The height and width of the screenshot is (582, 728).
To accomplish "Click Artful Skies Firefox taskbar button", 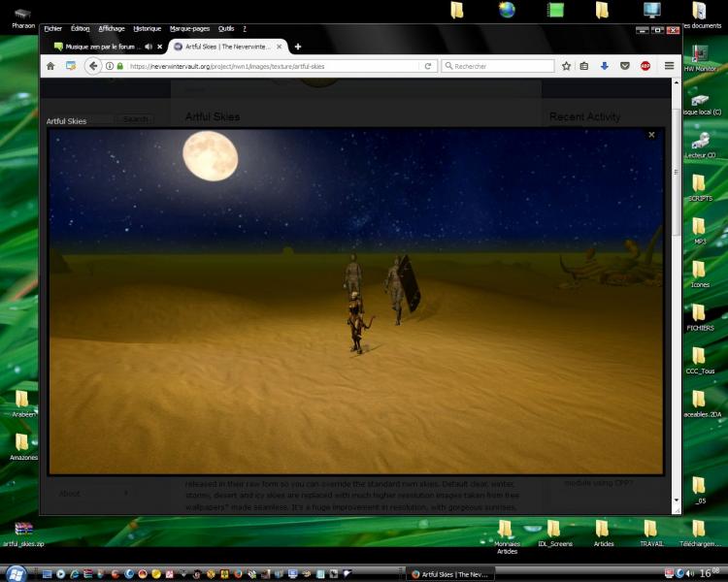I will click(x=450, y=574).
